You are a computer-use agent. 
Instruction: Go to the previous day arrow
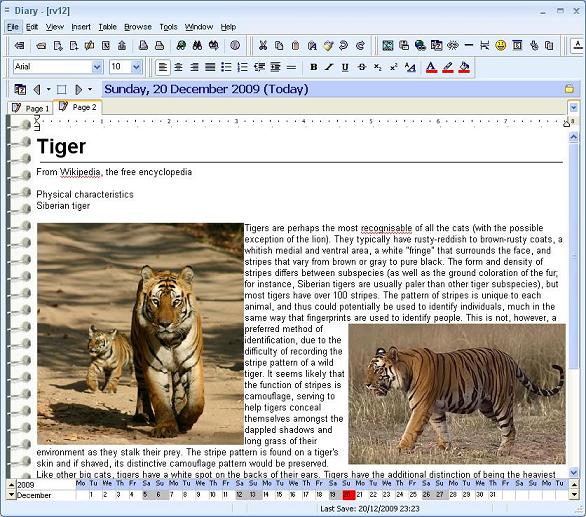pyautogui.click(x=37, y=89)
